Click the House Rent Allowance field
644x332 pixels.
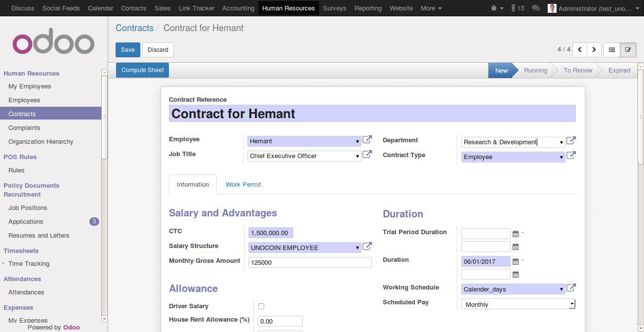coord(280,321)
